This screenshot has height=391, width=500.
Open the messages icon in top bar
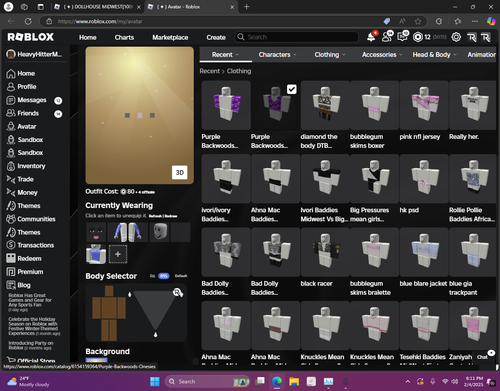pos(403,37)
